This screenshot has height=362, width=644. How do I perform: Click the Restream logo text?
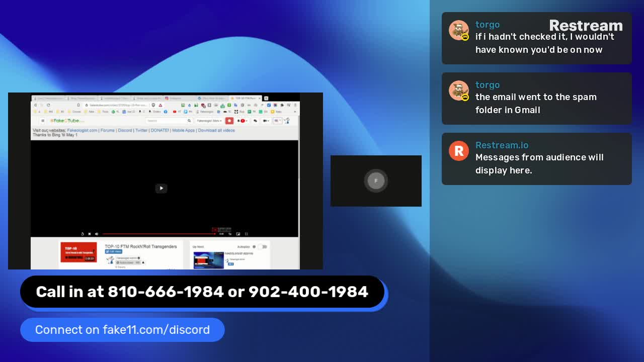point(586,26)
